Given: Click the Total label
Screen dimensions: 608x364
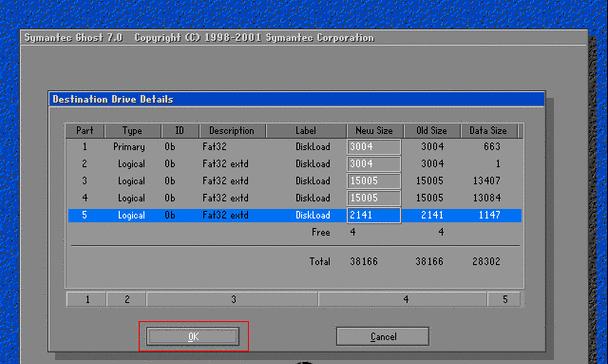Looking at the screenshot, I should 320,262.
